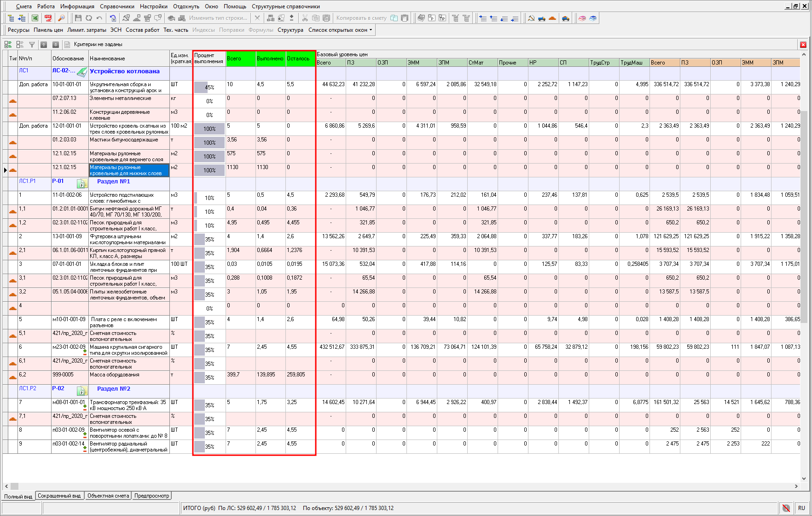Open the red books reference icon
Screen dimensions: 812x516
coord(582,18)
